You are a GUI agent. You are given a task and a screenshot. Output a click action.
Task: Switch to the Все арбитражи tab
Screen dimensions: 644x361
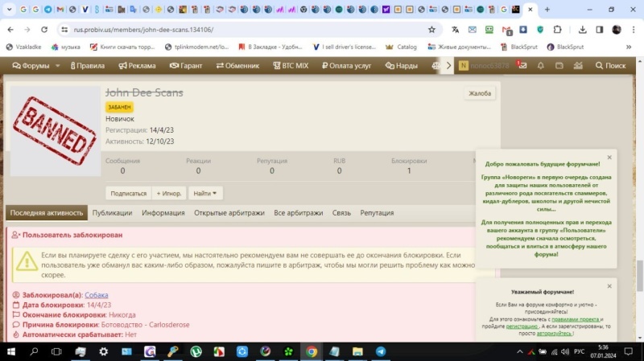point(298,213)
